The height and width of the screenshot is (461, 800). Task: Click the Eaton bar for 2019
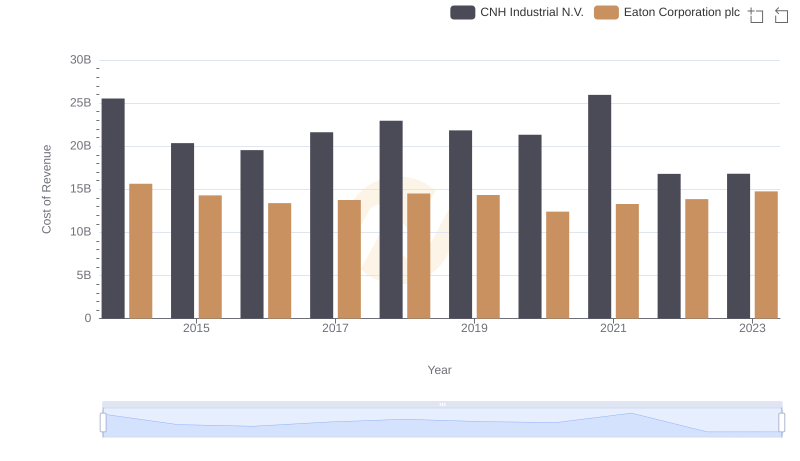(x=488, y=257)
